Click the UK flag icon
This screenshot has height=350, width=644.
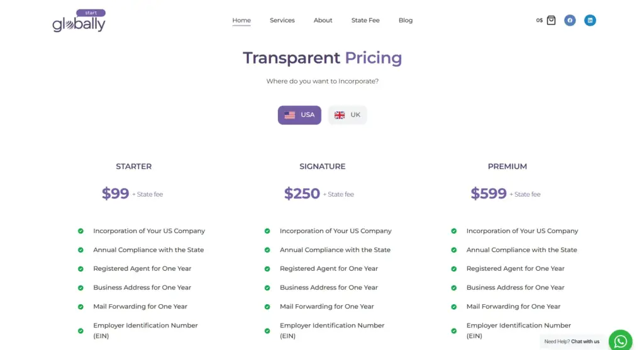[x=340, y=115]
